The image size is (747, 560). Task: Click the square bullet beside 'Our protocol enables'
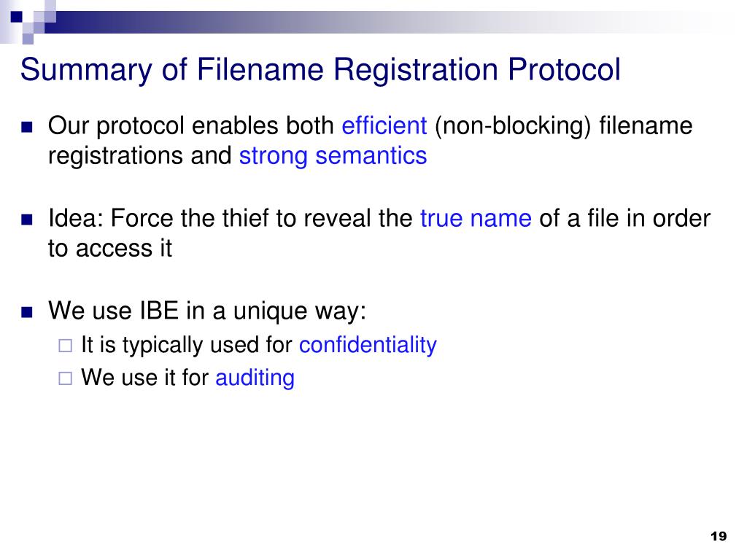27,127
